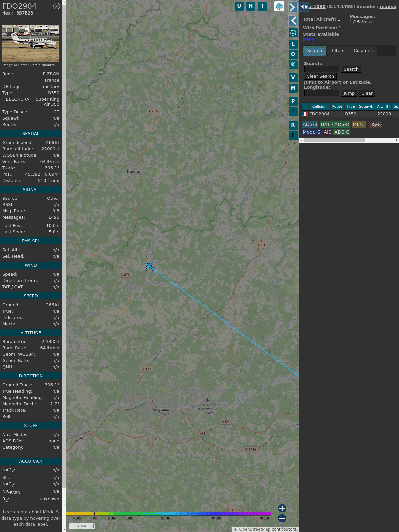The height and width of the screenshot is (532, 399).
Task: Click the UAT / ADS-R legend label
Action: pyautogui.click(x=335, y=124)
